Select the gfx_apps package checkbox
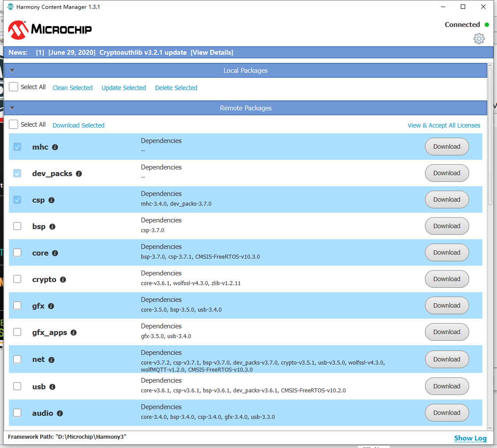 click(17, 332)
